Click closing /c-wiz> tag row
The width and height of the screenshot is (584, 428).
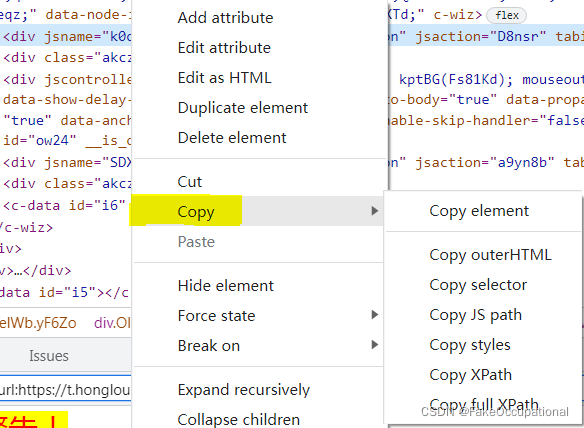[26, 227]
